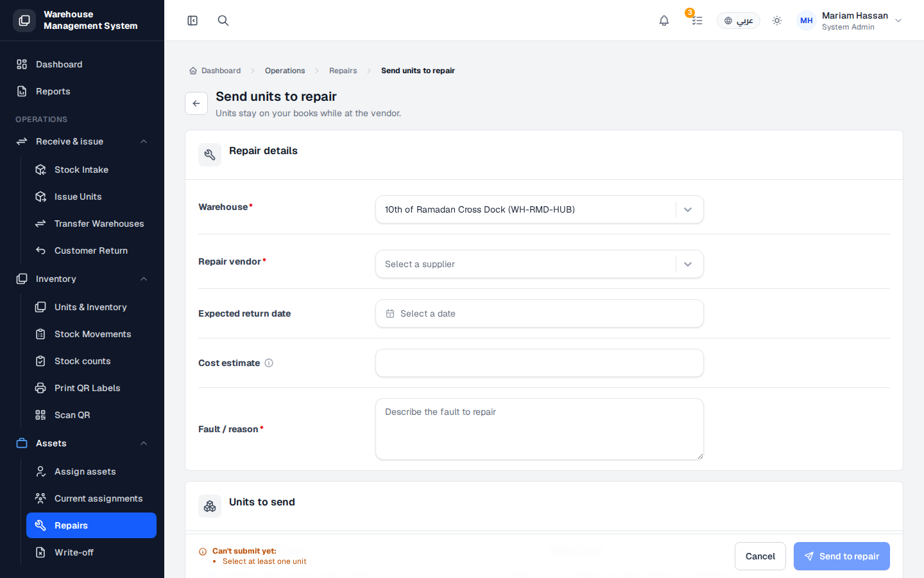Open Scan QR page
Viewport: 924px width, 578px height.
coord(91,415)
